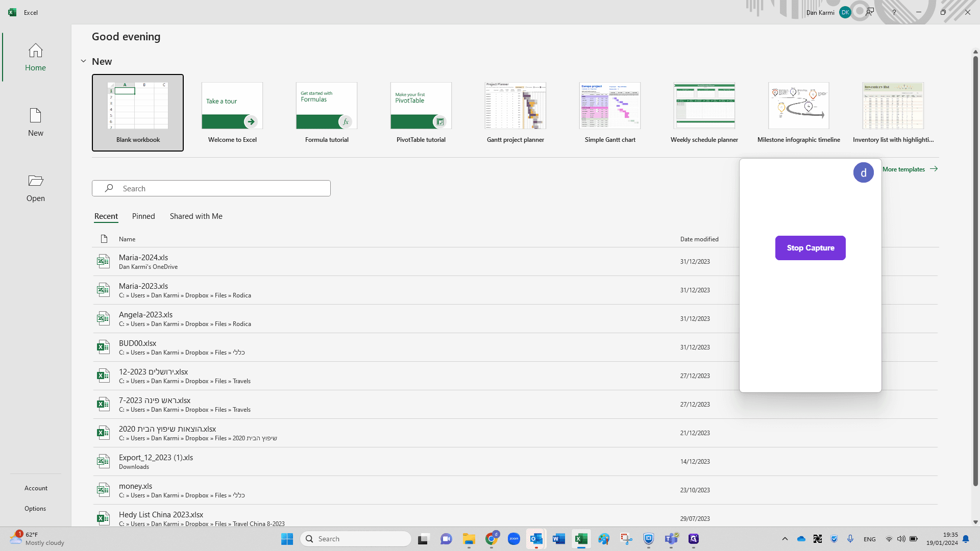This screenshot has height=551, width=980.
Task: Click the microphone tray icon
Action: (850, 539)
